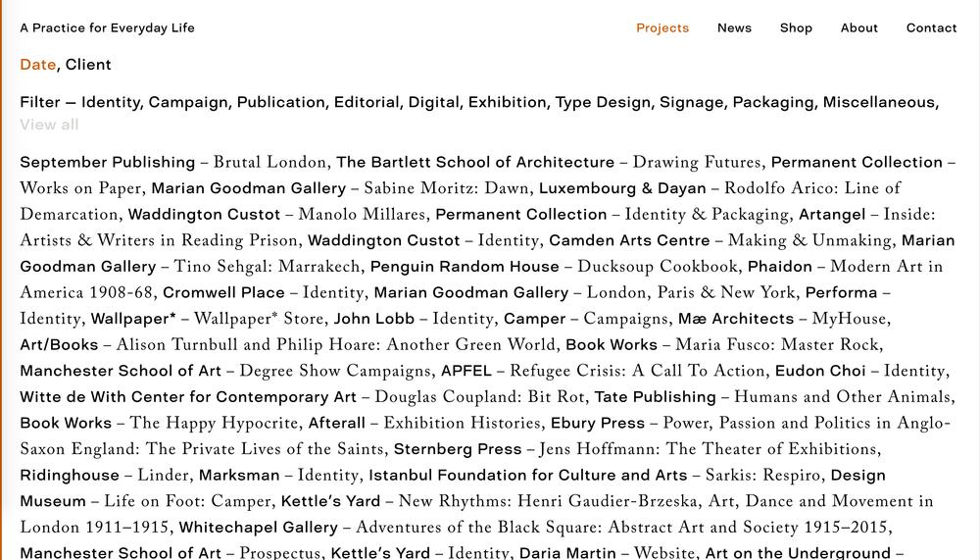Open the Contact page

(x=931, y=27)
